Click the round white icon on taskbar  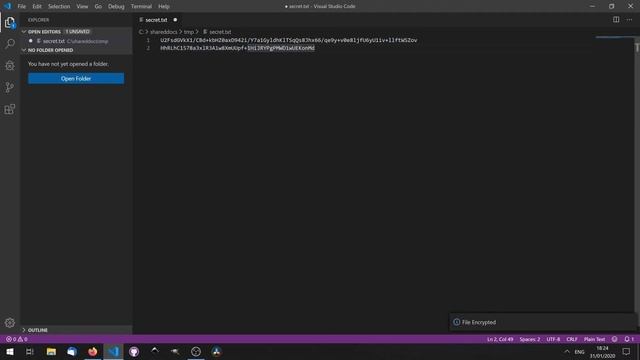pos(196,351)
